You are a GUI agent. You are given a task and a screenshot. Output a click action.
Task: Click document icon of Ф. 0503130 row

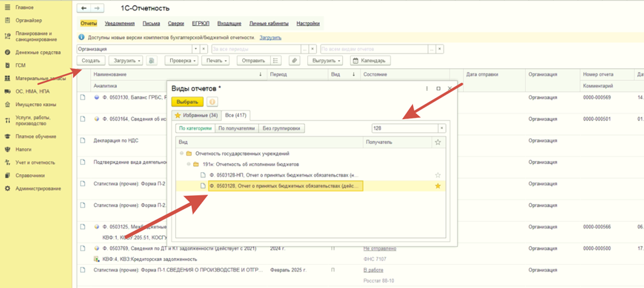(x=83, y=97)
